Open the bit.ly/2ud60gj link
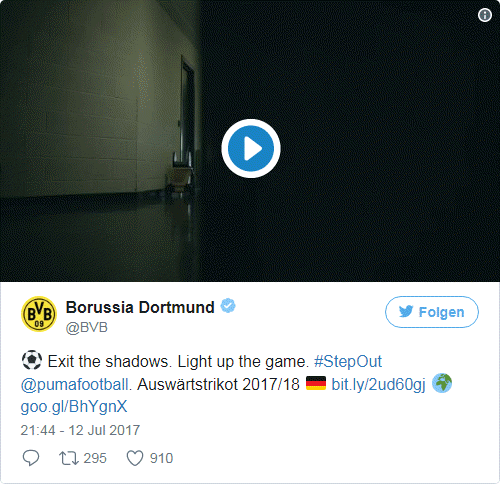The image size is (500, 484). 378,385
